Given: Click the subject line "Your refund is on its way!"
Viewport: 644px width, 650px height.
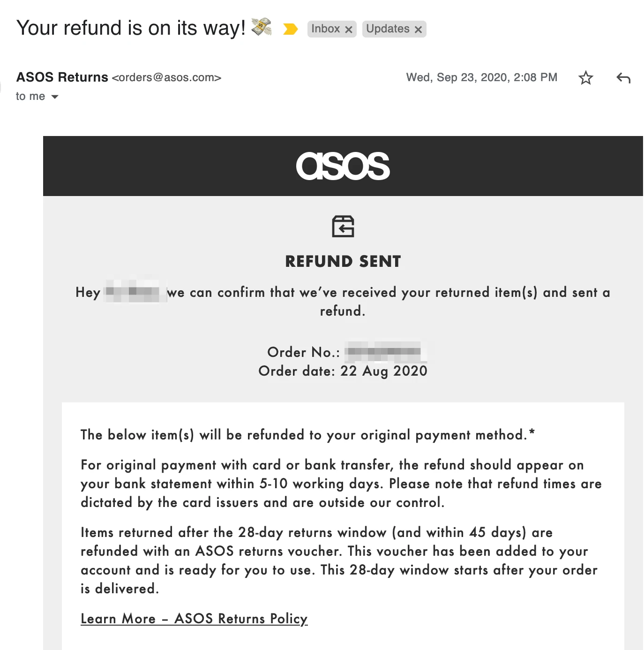Looking at the screenshot, I should pyautogui.click(x=131, y=28).
